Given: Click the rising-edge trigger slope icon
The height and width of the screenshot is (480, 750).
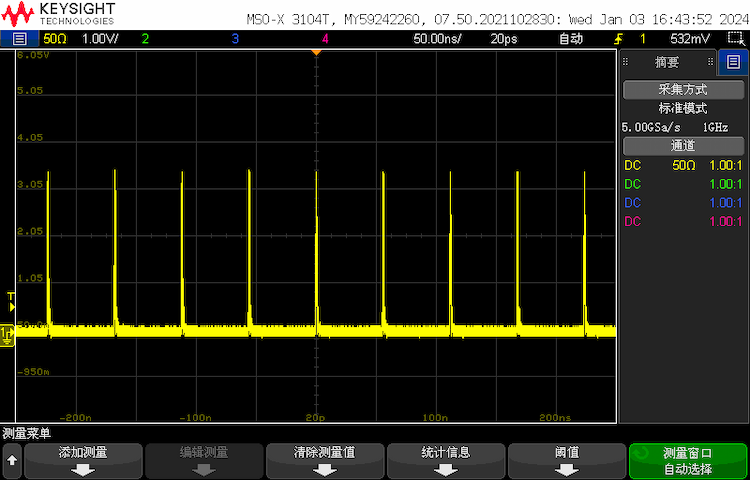Looking at the screenshot, I should [x=618, y=39].
